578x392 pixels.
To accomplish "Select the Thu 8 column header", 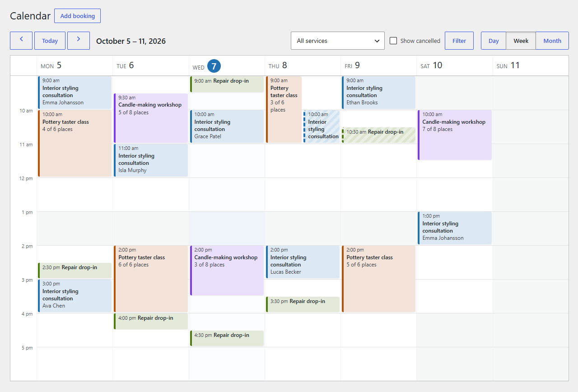I will click(x=303, y=66).
